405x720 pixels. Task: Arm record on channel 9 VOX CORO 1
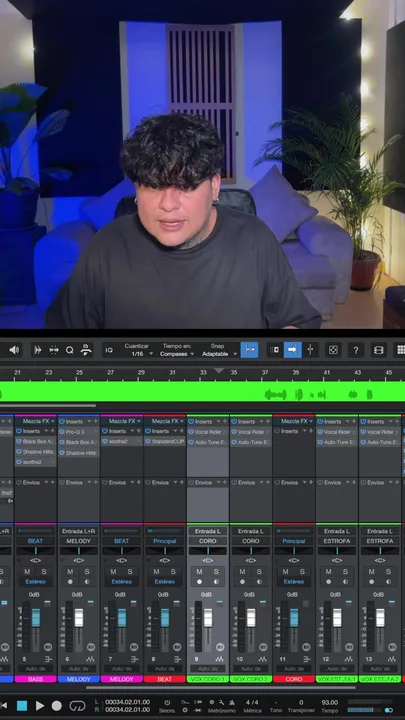point(199,582)
